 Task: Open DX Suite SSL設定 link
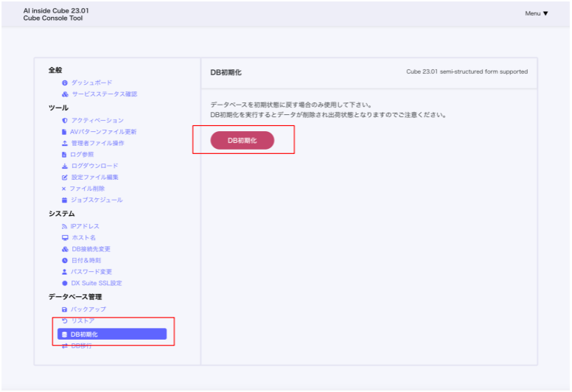[97, 283]
